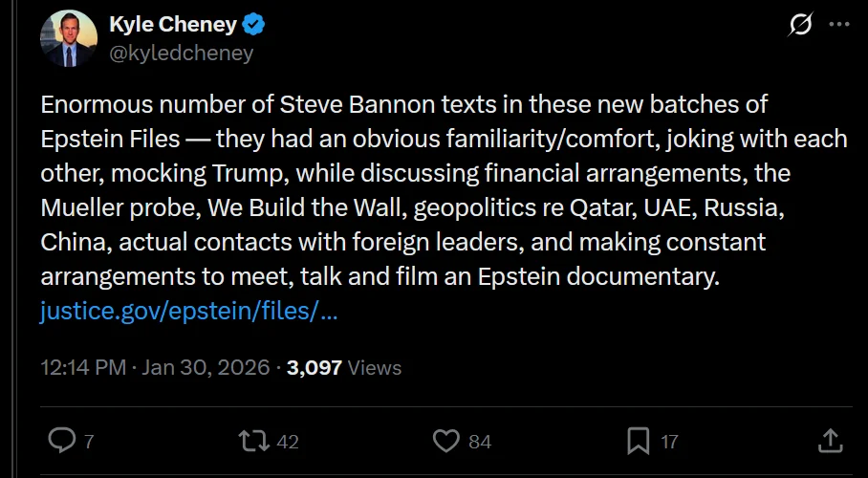Viewport: 868px width, 478px height.
Task: Open the share icon menu
Action: (x=831, y=441)
